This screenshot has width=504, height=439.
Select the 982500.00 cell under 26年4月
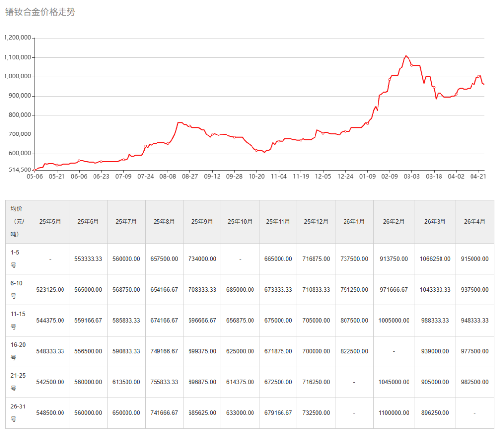pyautogui.click(x=474, y=382)
